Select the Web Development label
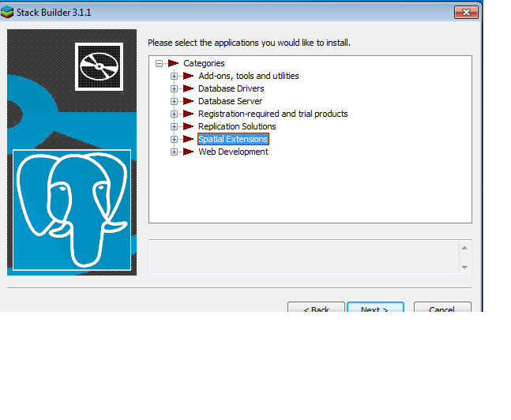The image size is (511, 420). pyautogui.click(x=233, y=152)
